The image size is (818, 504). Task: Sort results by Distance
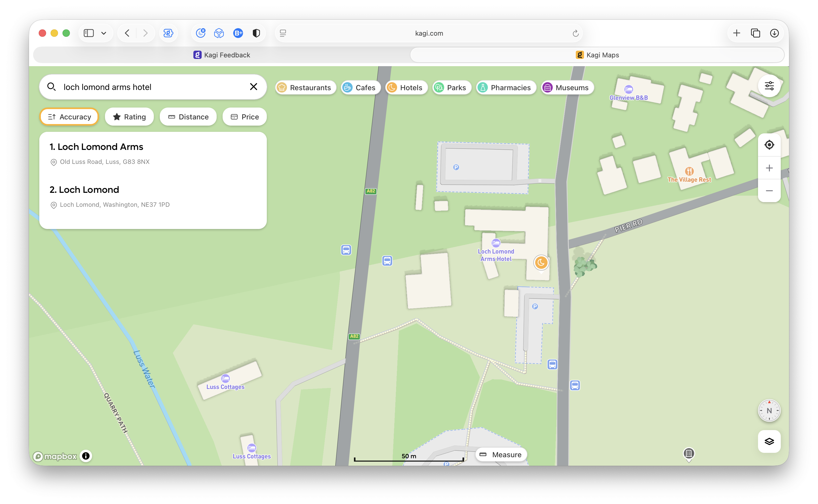click(188, 117)
